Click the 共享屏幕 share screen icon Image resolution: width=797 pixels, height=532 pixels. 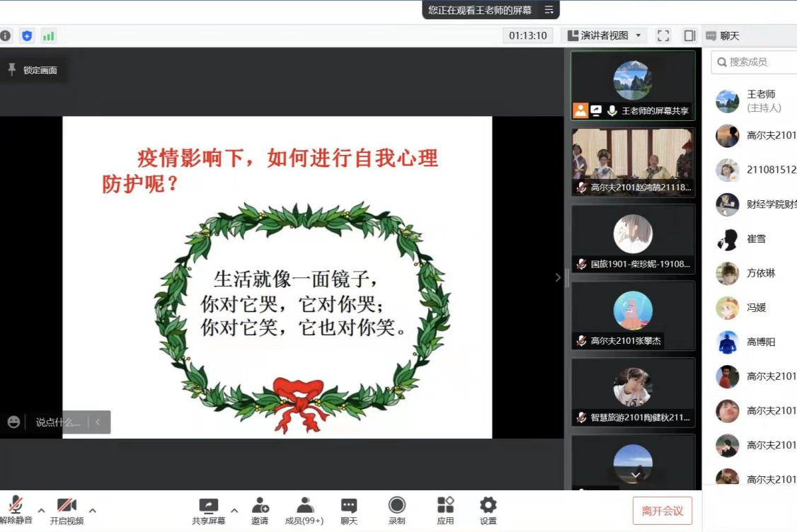[209, 506]
